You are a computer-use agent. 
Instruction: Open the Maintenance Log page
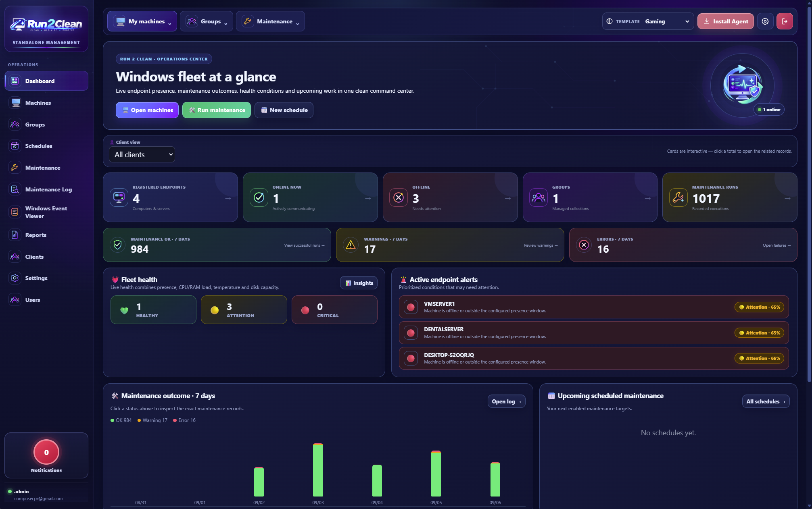(x=46, y=189)
